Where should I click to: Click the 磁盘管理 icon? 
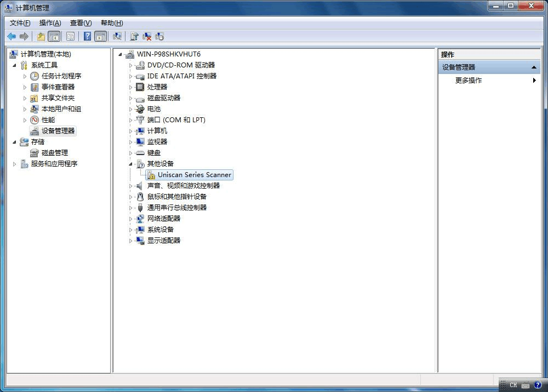click(34, 153)
